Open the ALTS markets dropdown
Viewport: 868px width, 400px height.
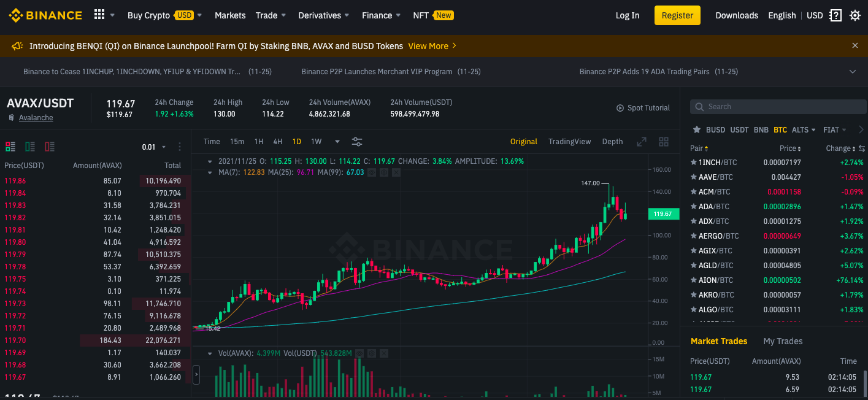click(804, 130)
